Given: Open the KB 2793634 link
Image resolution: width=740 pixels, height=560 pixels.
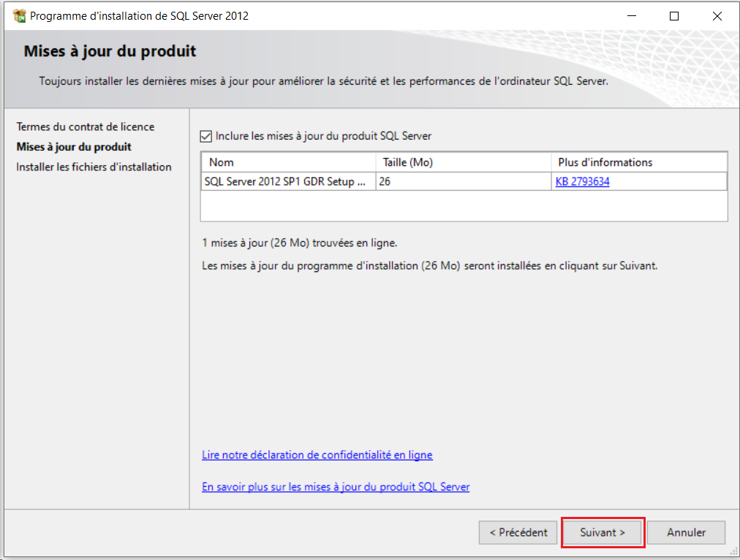Looking at the screenshot, I should pyautogui.click(x=582, y=181).
